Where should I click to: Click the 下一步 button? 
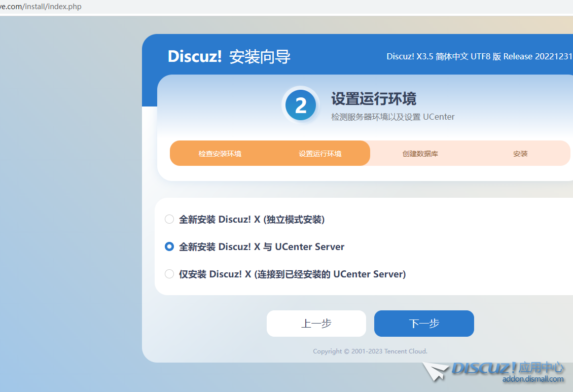point(424,324)
